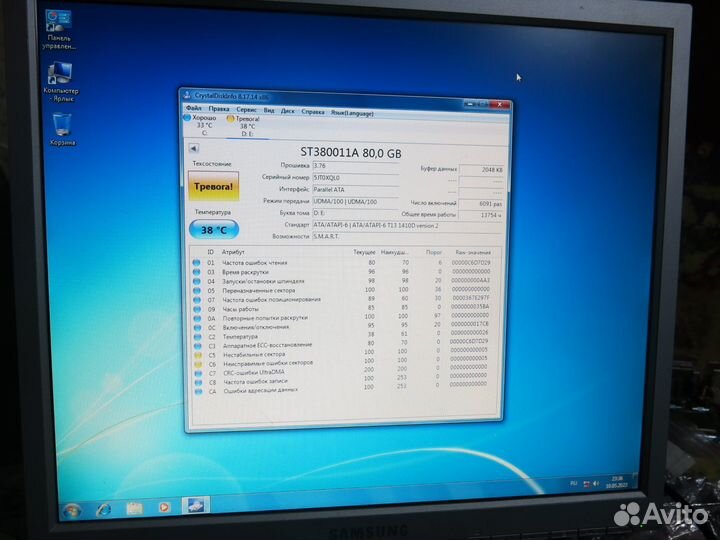Select Аппаратное ECC-восстановление row
The width and height of the screenshot is (720, 540).
343,343
